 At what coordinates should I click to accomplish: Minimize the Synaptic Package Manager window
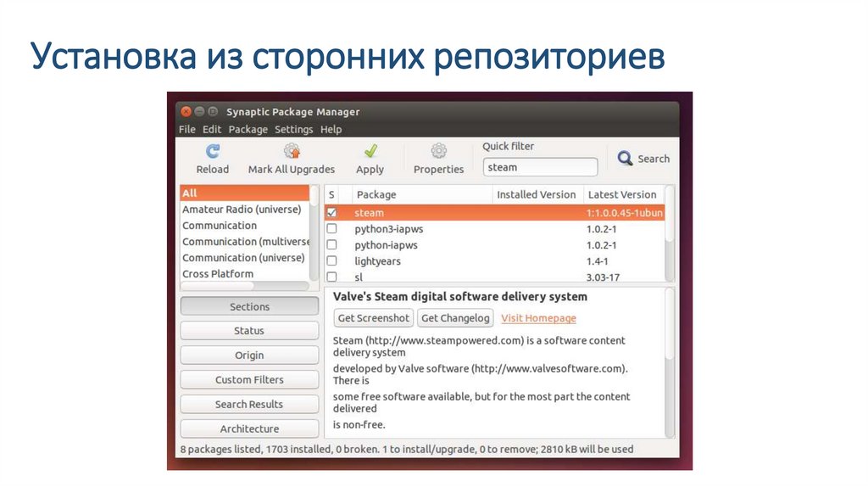[x=199, y=112]
